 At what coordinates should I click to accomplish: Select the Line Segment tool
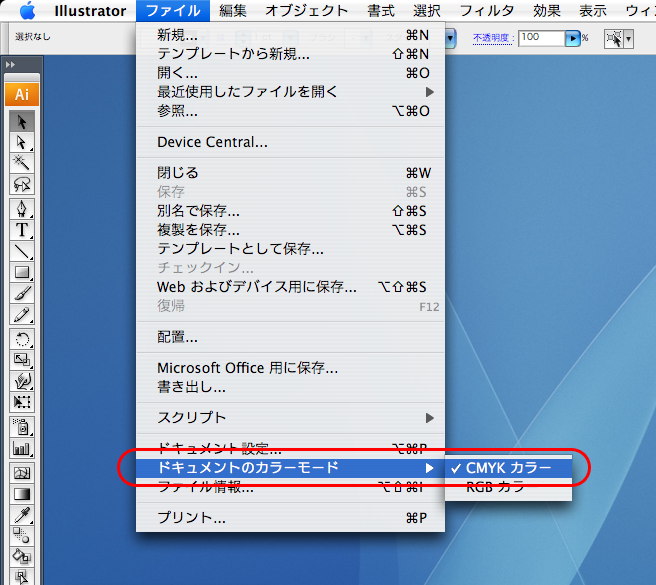22,251
